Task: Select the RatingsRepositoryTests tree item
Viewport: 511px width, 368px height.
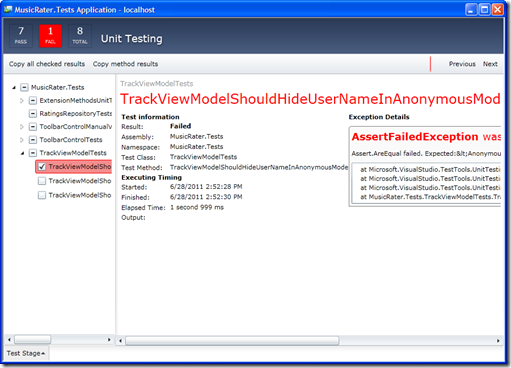Action: coord(76,114)
